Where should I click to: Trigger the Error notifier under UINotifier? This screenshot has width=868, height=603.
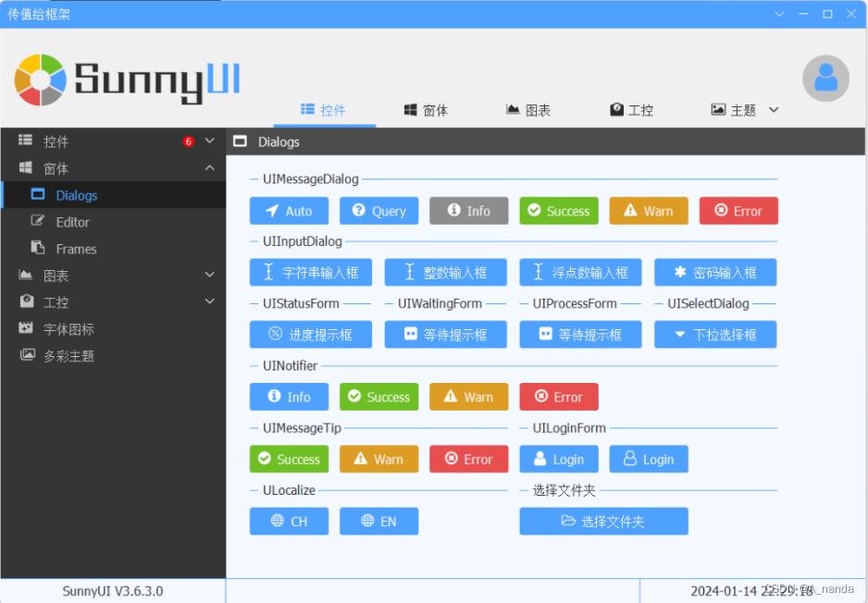(559, 396)
